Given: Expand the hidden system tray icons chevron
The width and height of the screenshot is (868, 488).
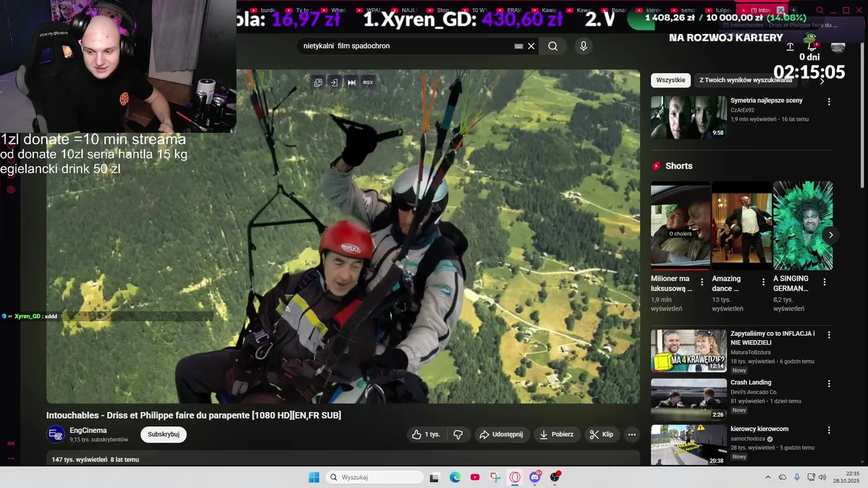Looking at the screenshot, I should (768, 477).
